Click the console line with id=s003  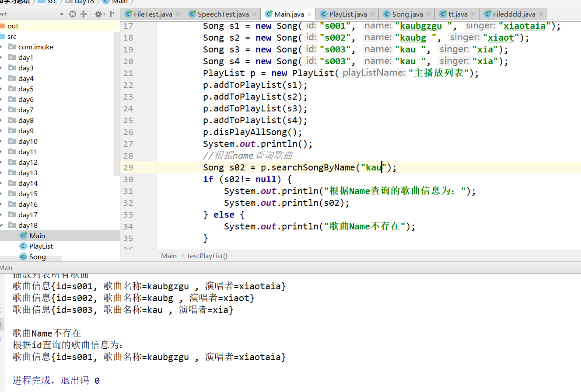(x=123, y=309)
